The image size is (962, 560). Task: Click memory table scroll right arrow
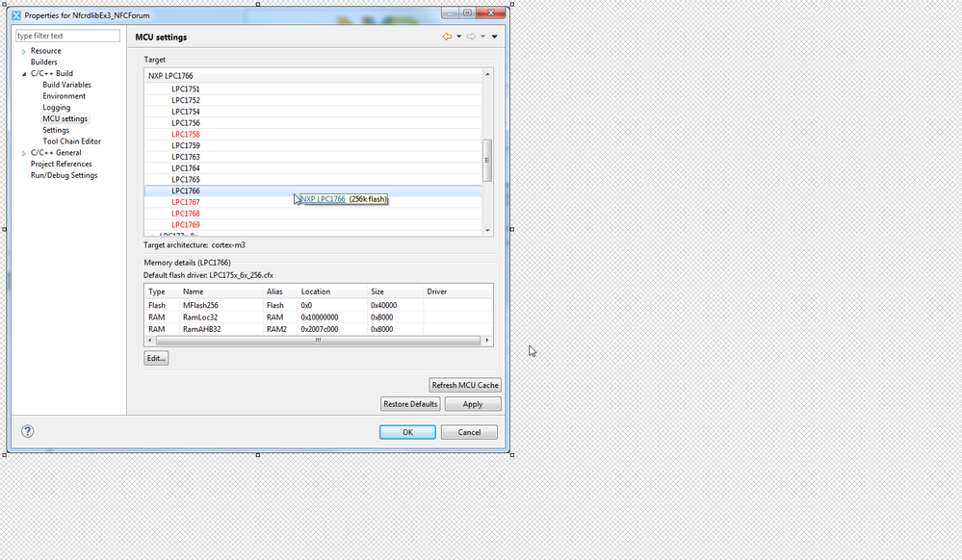point(487,341)
